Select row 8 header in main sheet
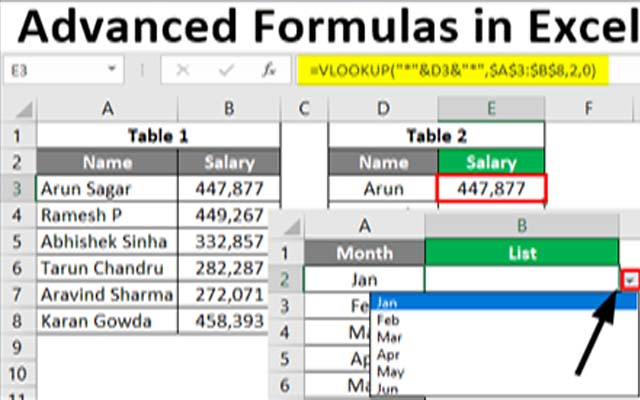 18,321
